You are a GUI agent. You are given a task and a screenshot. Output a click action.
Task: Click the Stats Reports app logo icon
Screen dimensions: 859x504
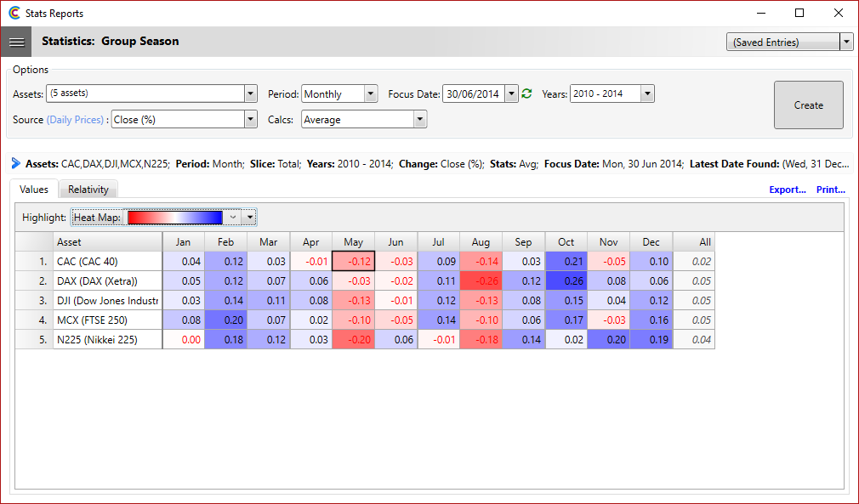[14, 14]
